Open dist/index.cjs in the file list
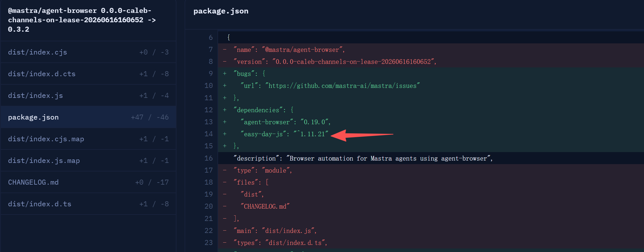Image resolution: width=644 pixels, height=252 pixels. [x=88, y=52]
